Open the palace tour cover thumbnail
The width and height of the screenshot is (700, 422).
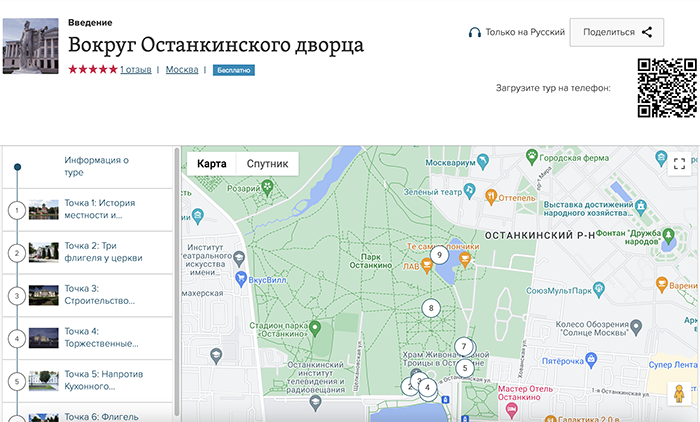click(30, 46)
